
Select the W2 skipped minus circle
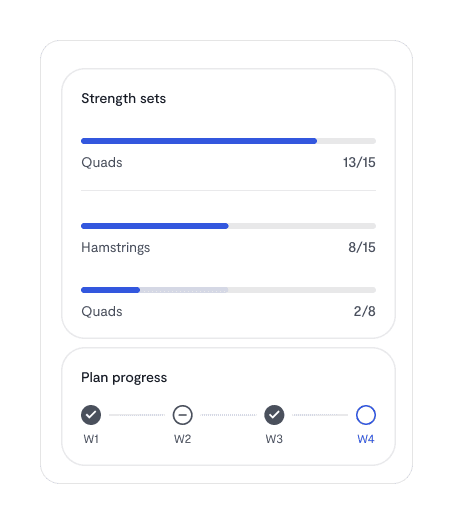[x=182, y=415]
